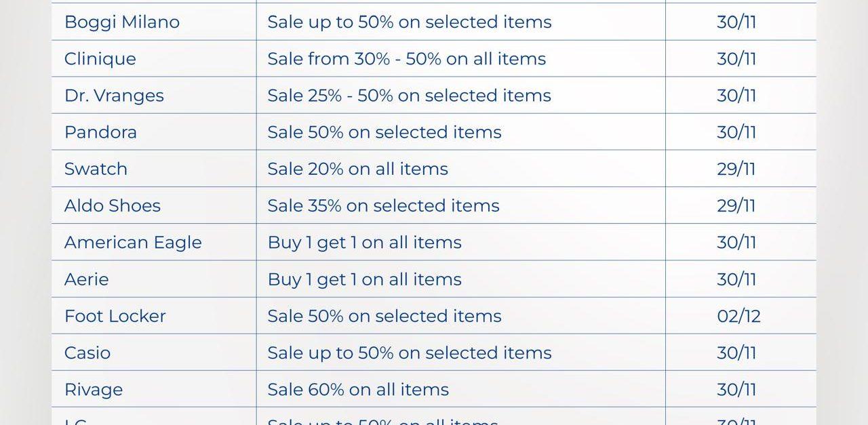Click "Sale from 30% - 50% on all items"
This screenshot has height=425, width=868.
coord(406,59)
